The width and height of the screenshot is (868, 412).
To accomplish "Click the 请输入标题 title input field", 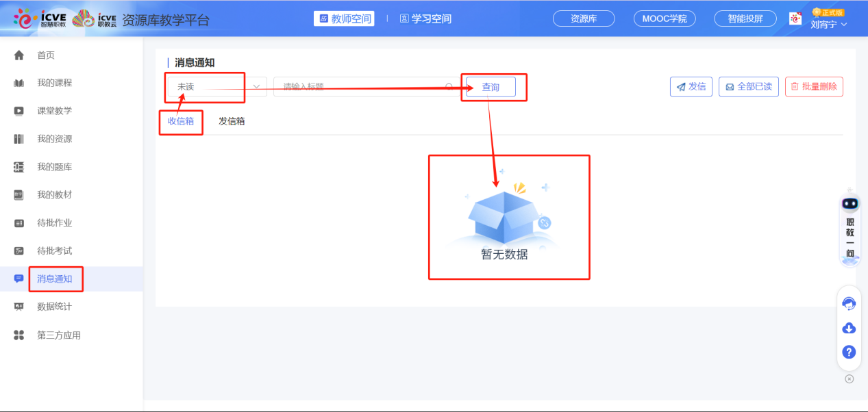I will click(x=363, y=86).
